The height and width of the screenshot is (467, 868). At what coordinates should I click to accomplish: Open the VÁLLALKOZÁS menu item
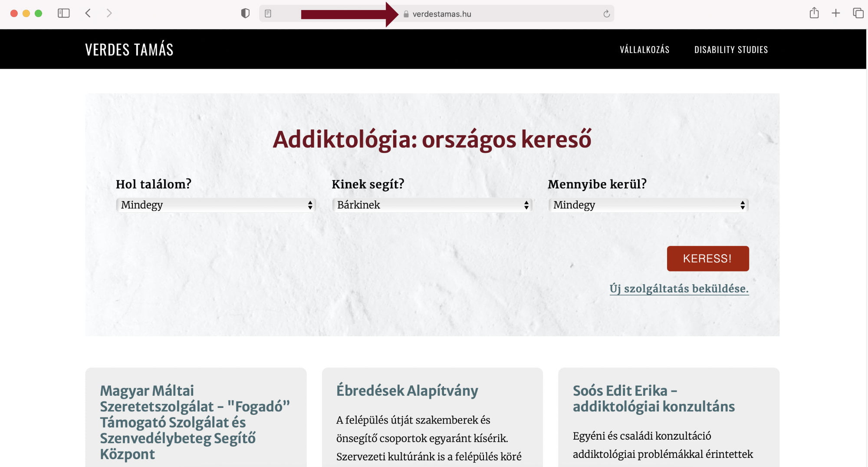pos(644,50)
